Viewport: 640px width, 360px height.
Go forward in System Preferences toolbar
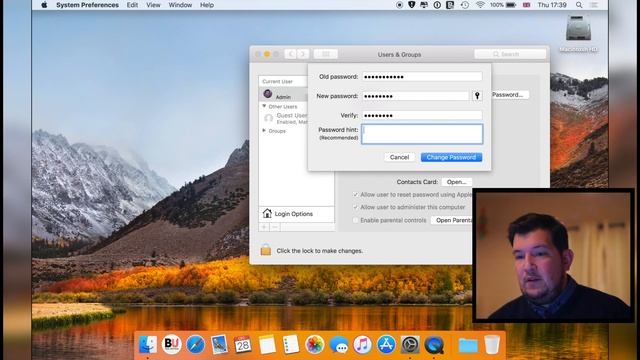(x=303, y=54)
